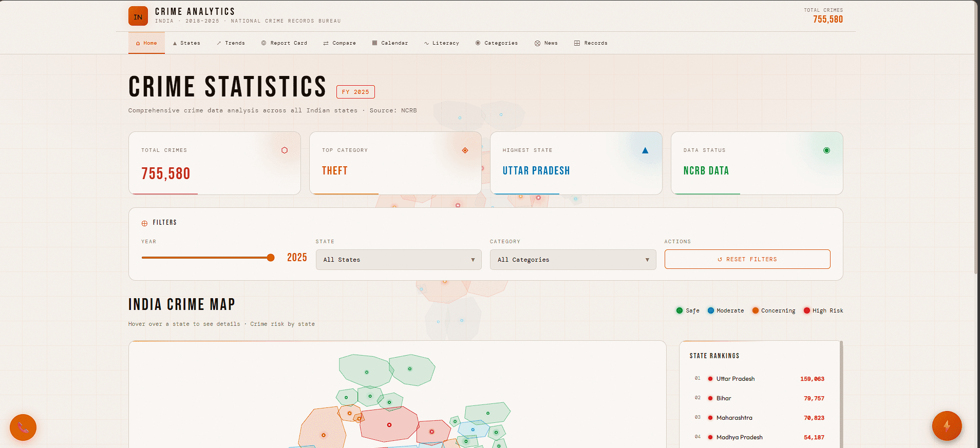The height and width of the screenshot is (448, 980).
Task: Go to the States tab
Action: pyautogui.click(x=186, y=43)
